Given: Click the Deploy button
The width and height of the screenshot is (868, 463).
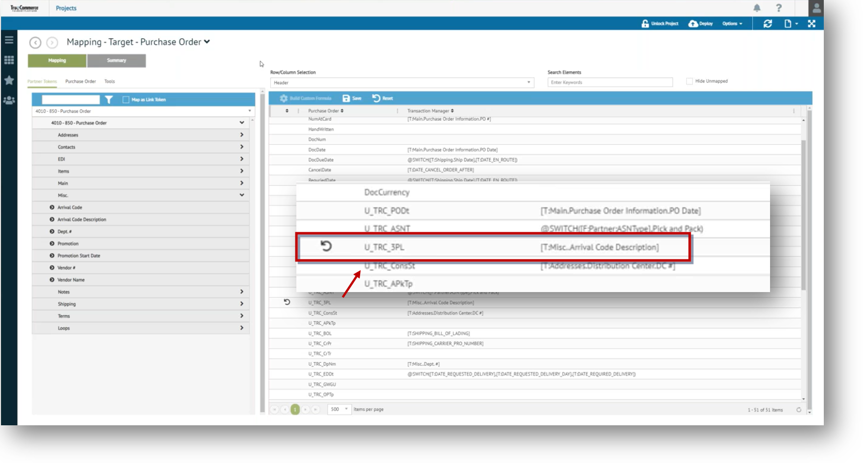Looking at the screenshot, I should 701,24.
